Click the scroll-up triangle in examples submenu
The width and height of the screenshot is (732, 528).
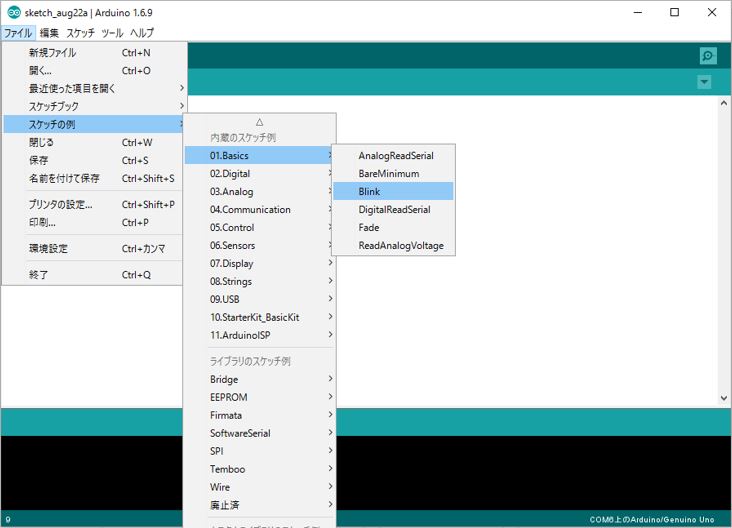click(260, 122)
